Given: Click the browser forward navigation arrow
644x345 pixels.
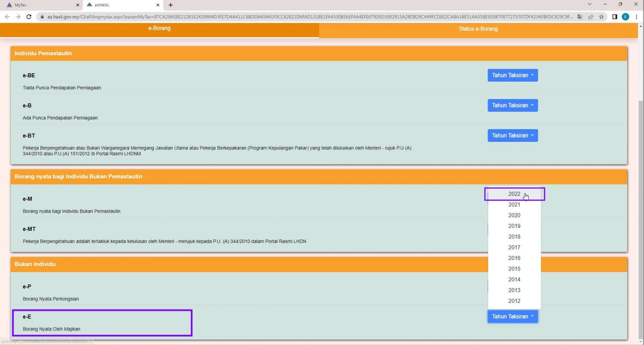Looking at the screenshot, I should tap(20, 17).
